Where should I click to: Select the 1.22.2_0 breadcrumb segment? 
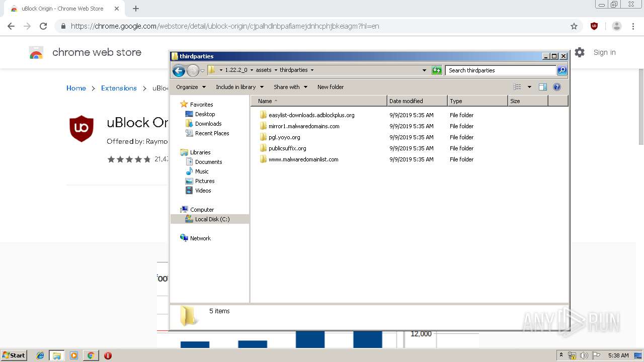(236, 70)
